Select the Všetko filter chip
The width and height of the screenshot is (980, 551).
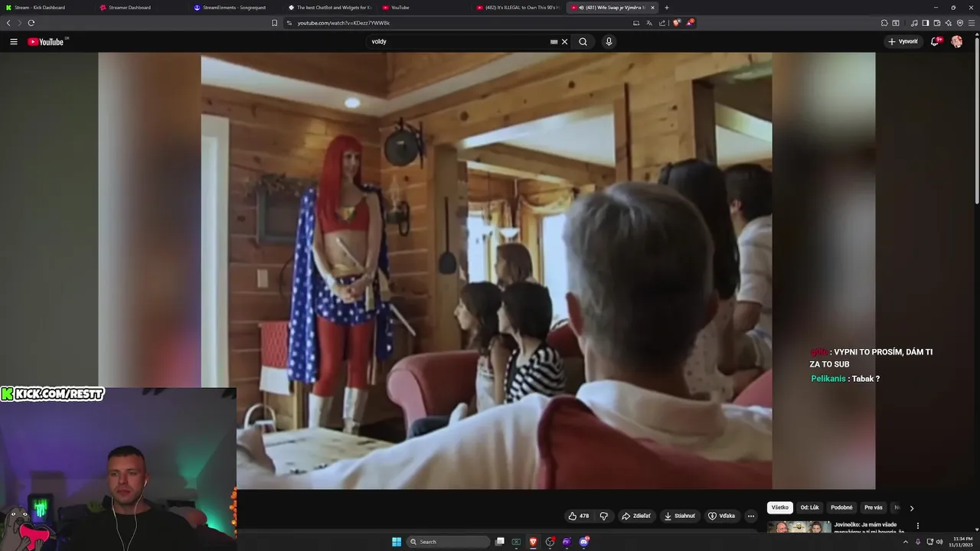pos(780,507)
